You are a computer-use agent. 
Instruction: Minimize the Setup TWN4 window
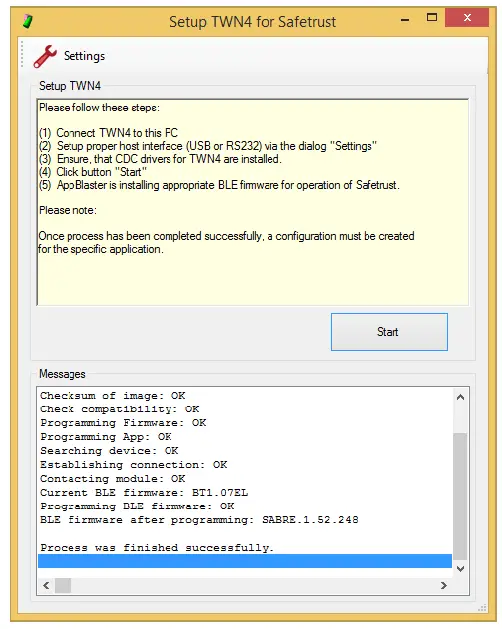click(405, 19)
